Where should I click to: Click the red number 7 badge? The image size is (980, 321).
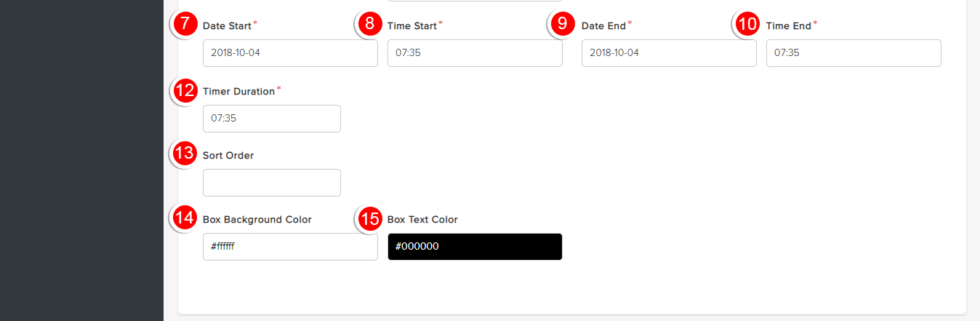tap(185, 23)
